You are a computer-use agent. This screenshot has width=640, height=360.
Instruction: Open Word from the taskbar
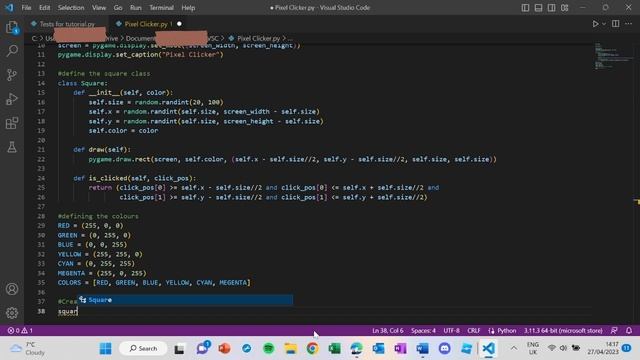tap(422, 349)
